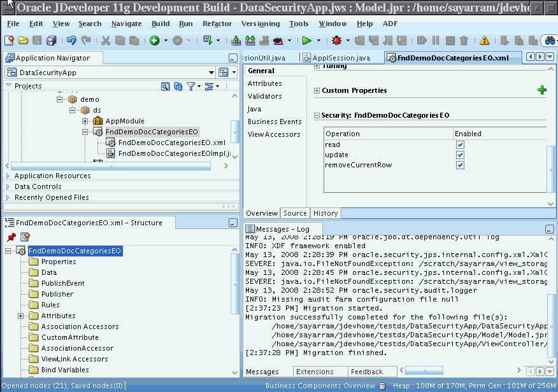The height and width of the screenshot is (392, 558).
Task: Click the trash garbage collection icon in status bar
Action: coord(383,386)
